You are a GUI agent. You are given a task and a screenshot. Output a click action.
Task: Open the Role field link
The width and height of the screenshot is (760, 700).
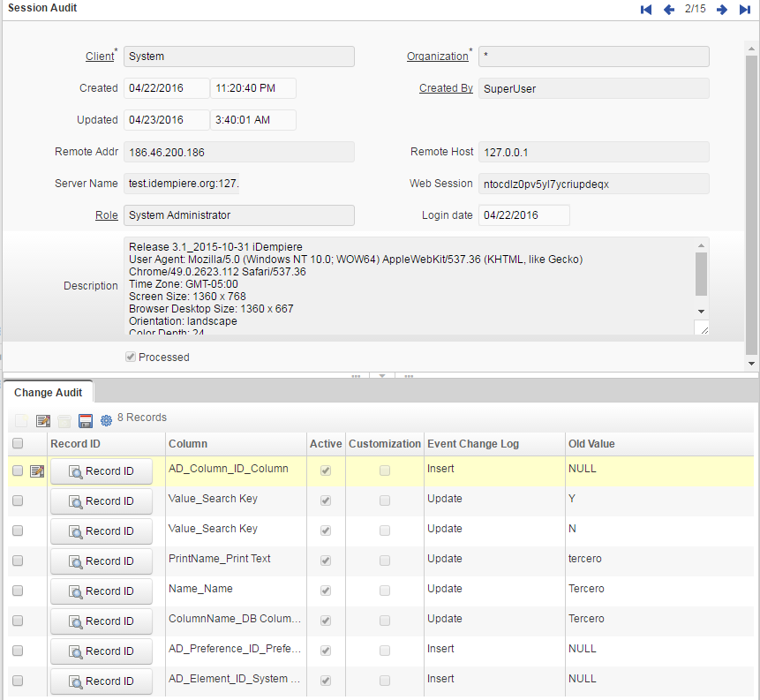click(x=107, y=215)
